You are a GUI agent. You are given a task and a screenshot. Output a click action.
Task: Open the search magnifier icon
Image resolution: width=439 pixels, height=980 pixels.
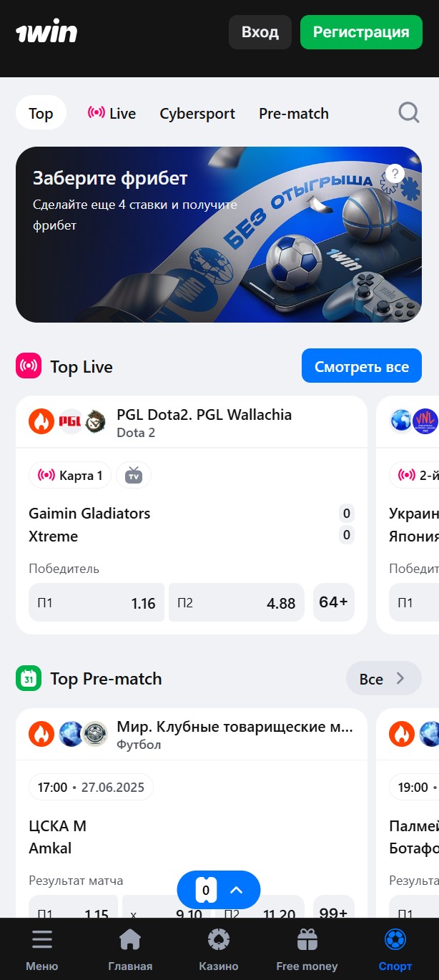click(409, 113)
